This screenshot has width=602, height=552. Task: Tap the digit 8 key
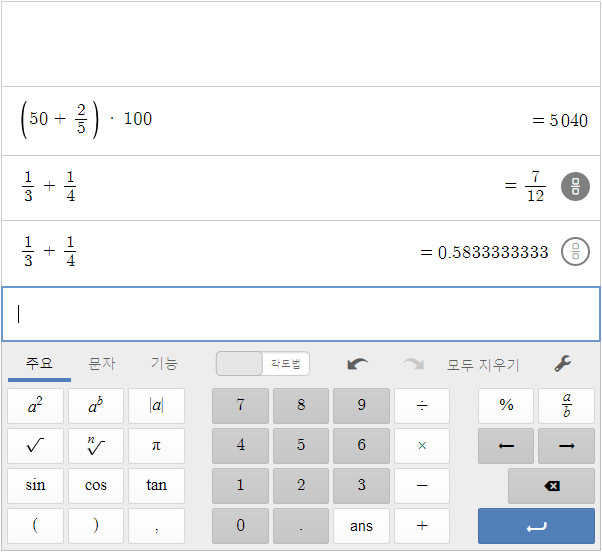point(301,406)
